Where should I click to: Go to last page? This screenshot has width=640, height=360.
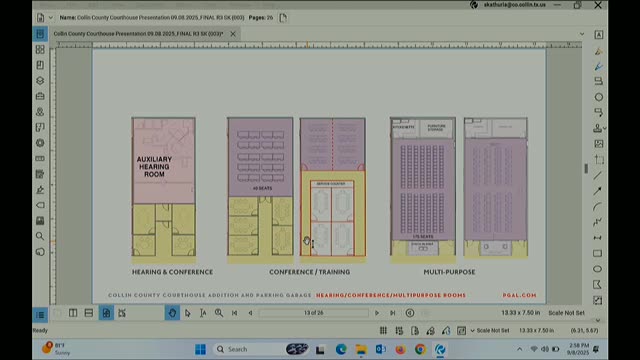pos(392,313)
